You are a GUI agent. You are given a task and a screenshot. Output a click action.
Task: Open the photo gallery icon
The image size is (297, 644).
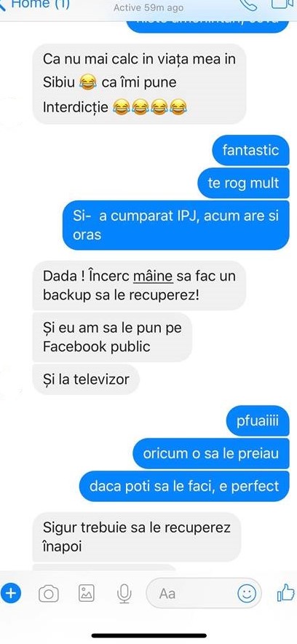pos(87,593)
